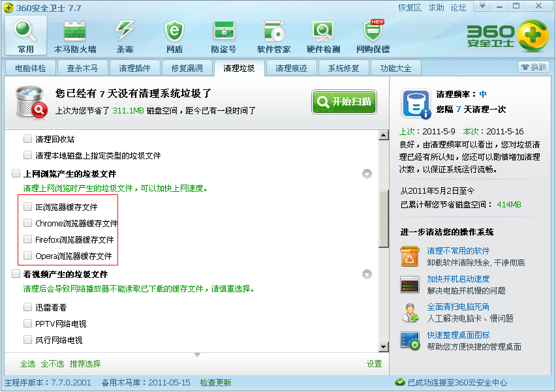Open 论坛 forum link

coord(459,7)
